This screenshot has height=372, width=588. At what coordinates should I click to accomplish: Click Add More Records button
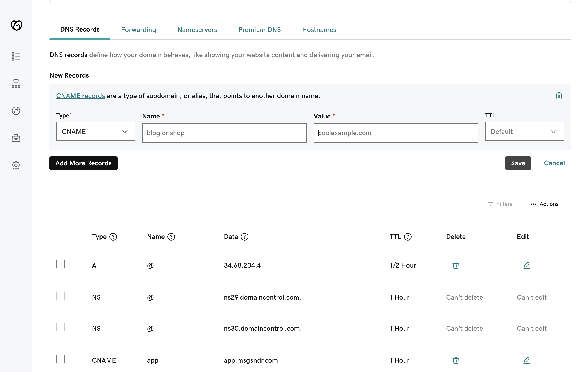[x=84, y=163]
